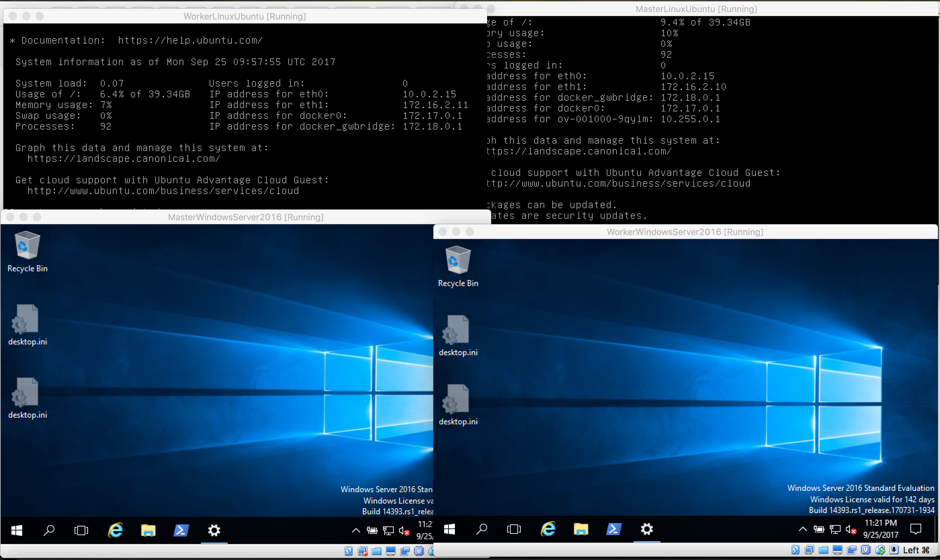The width and height of the screenshot is (940, 560).
Task: Toggle muted volume icon in MasterWindowsServer2016 tray
Action: pyautogui.click(x=404, y=531)
